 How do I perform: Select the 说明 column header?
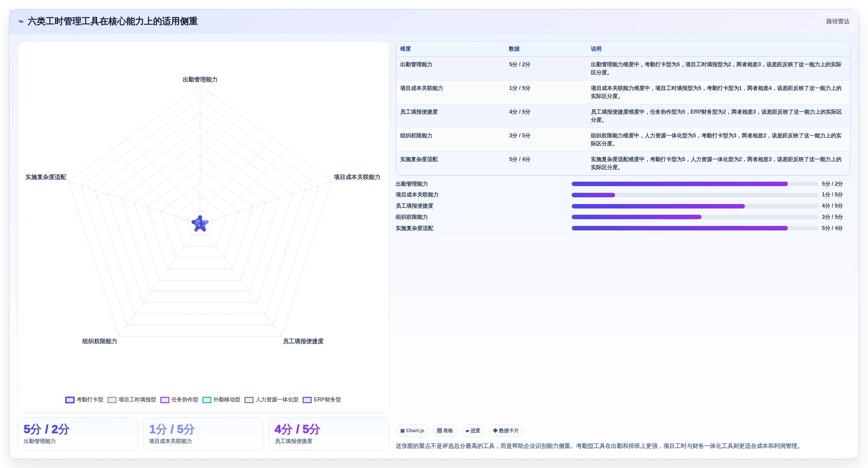pyautogui.click(x=596, y=49)
